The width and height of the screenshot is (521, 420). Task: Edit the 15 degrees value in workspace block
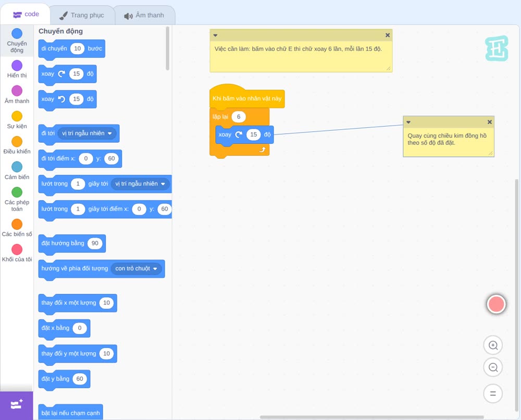[254, 134]
